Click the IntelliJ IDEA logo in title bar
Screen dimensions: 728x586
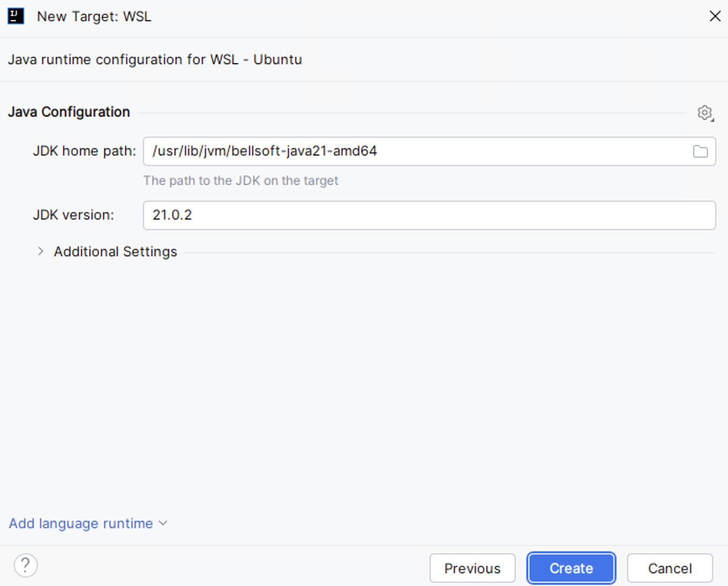[x=16, y=16]
